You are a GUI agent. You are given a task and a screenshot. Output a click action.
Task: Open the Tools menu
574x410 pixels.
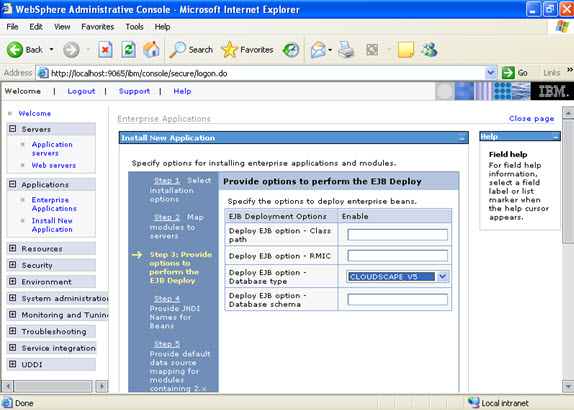tap(134, 27)
